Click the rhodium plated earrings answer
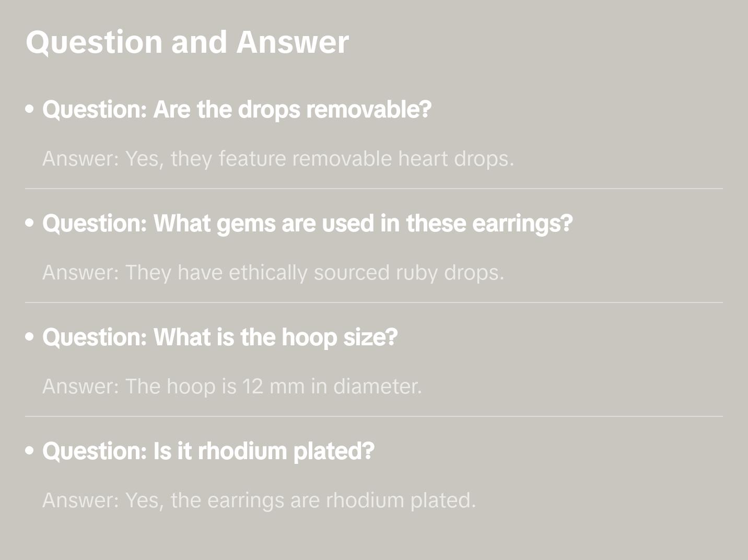748x560 pixels. point(259,500)
